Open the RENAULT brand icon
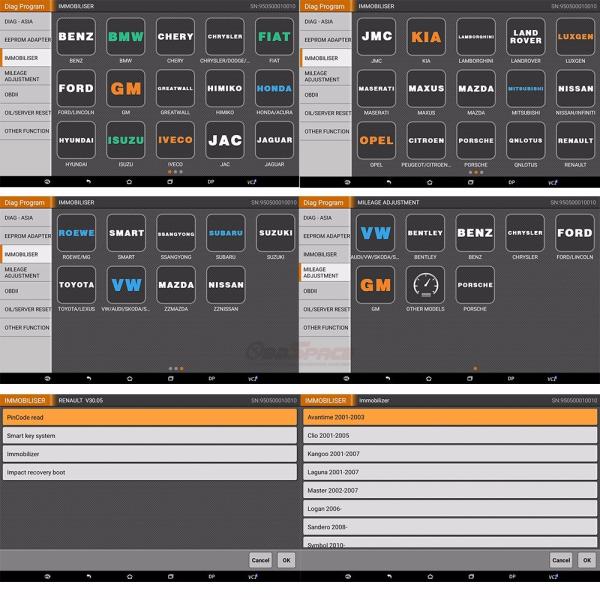Viewport: 600px width, 600px height. coord(575,140)
